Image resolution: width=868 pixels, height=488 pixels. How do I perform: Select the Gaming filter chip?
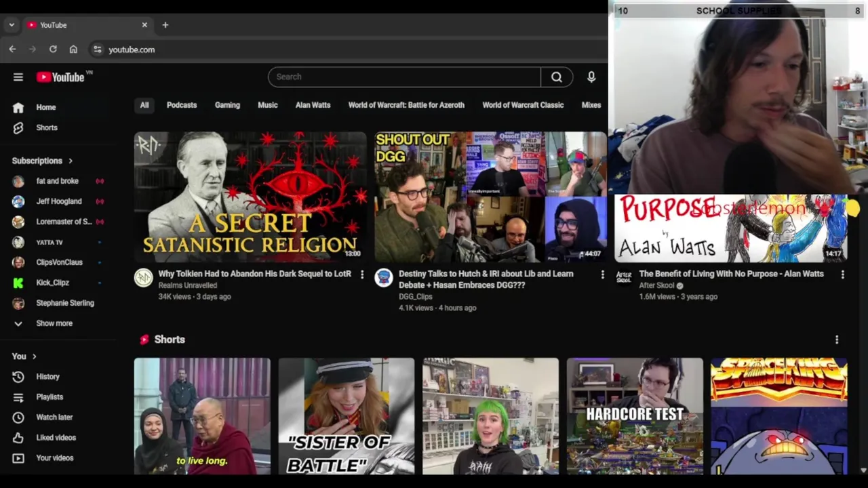click(x=227, y=105)
